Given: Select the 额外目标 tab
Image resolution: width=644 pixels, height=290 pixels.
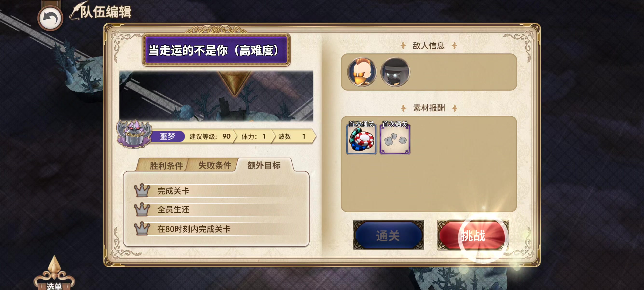Looking at the screenshot, I should pyautogui.click(x=264, y=165).
